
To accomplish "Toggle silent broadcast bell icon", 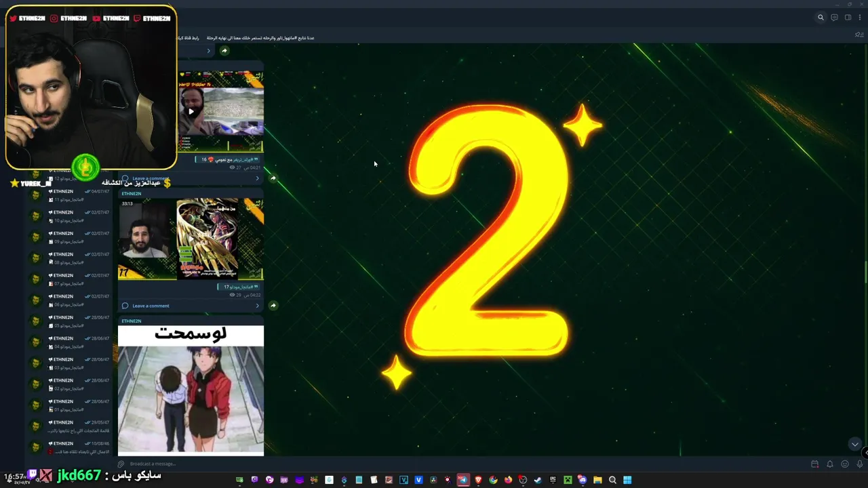I will [829, 464].
